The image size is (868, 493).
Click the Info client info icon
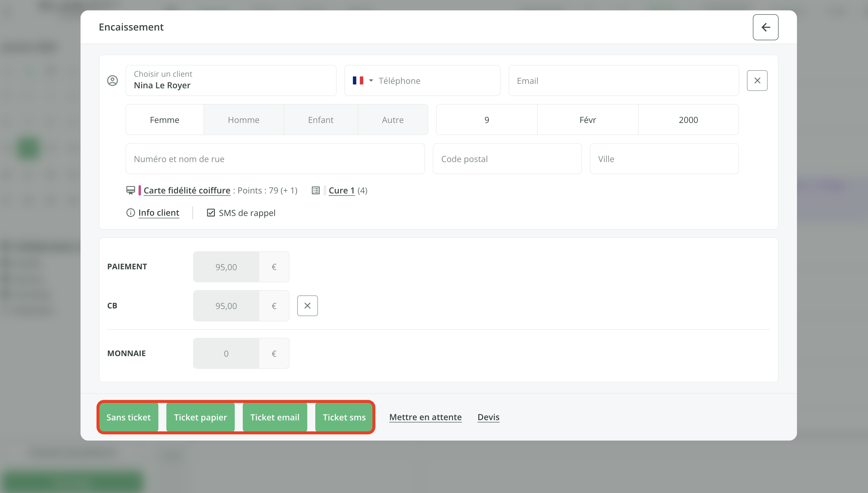pyautogui.click(x=131, y=213)
